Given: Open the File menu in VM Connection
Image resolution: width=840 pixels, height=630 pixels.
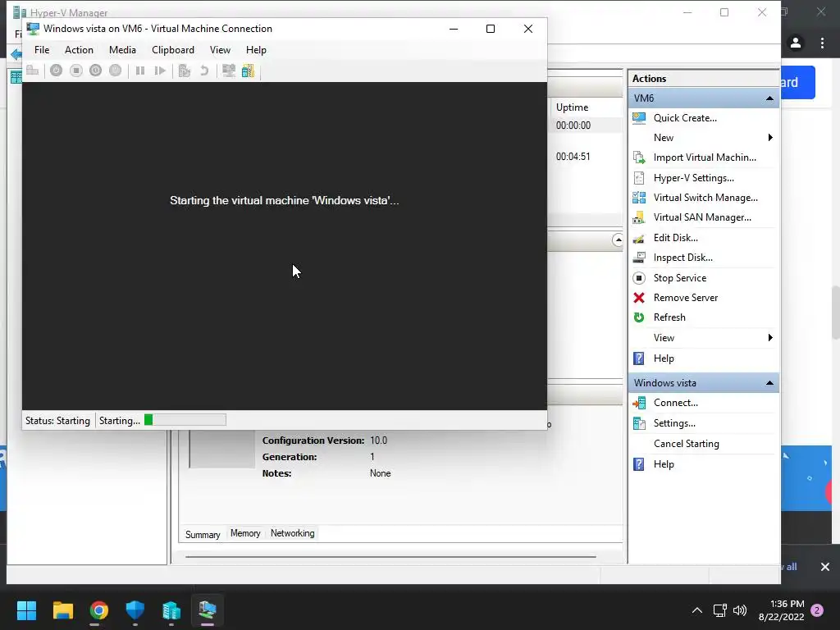Looking at the screenshot, I should tap(42, 50).
